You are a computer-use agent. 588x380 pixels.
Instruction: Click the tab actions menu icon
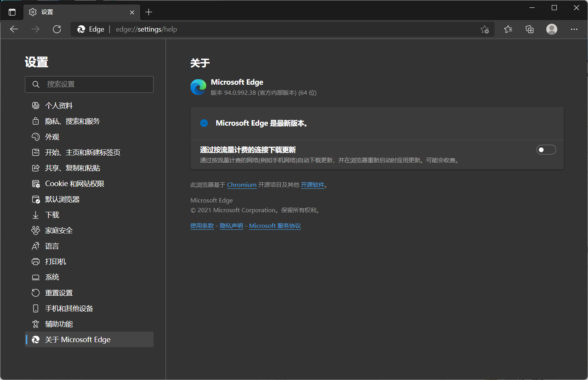[12, 12]
